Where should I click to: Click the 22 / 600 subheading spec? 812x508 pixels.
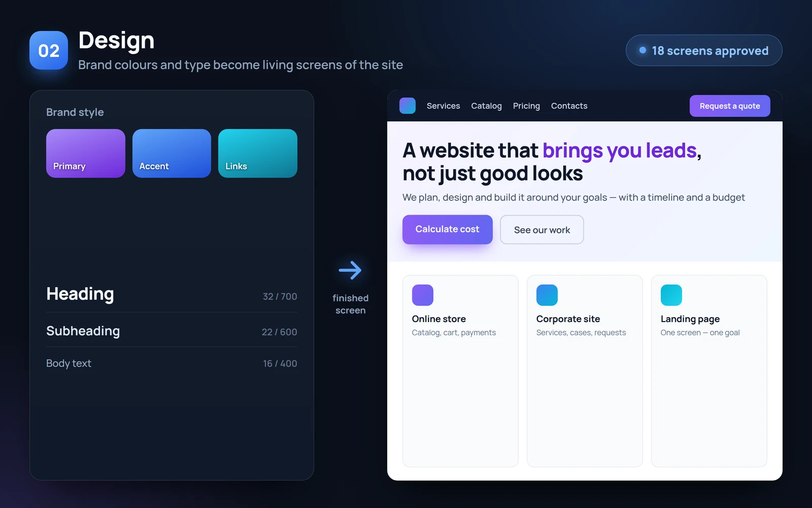pos(280,332)
